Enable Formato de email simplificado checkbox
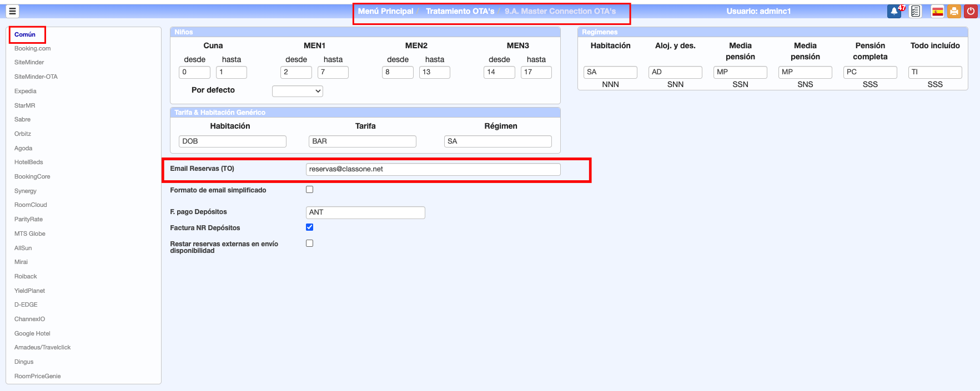This screenshot has height=391, width=980. 310,190
